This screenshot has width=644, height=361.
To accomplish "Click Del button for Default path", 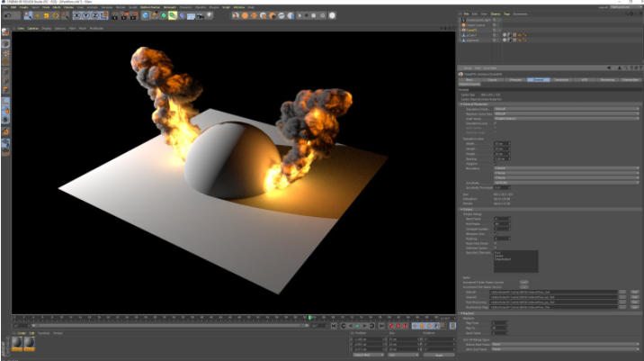I will (634, 292).
